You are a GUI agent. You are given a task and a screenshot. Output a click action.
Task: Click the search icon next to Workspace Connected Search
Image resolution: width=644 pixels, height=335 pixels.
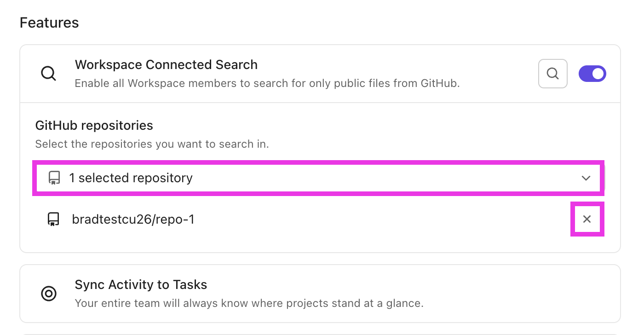552,73
